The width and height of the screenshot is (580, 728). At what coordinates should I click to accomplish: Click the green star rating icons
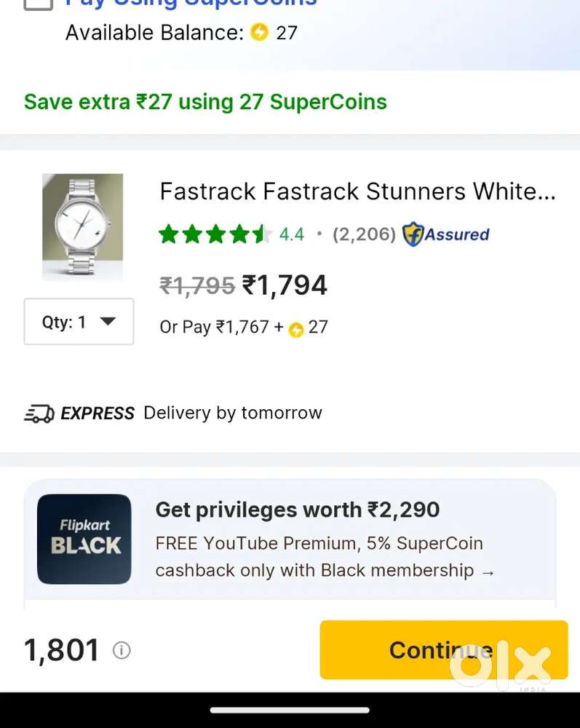click(215, 234)
